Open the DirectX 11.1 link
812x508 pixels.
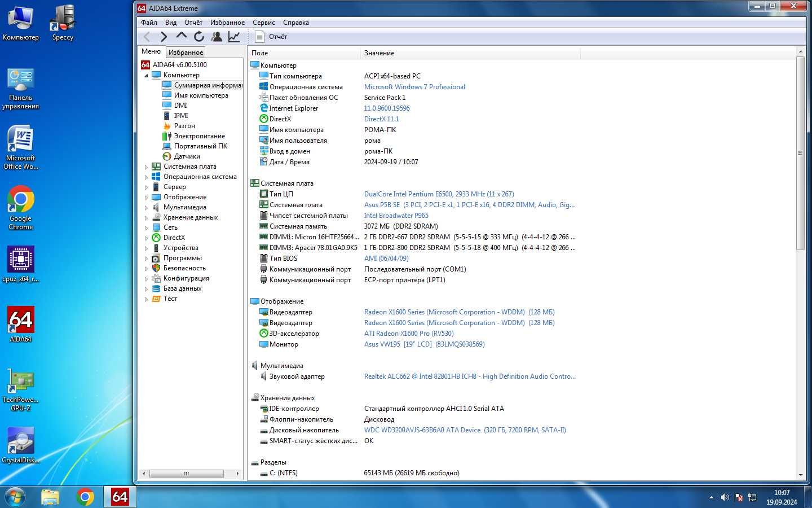(x=381, y=119)
